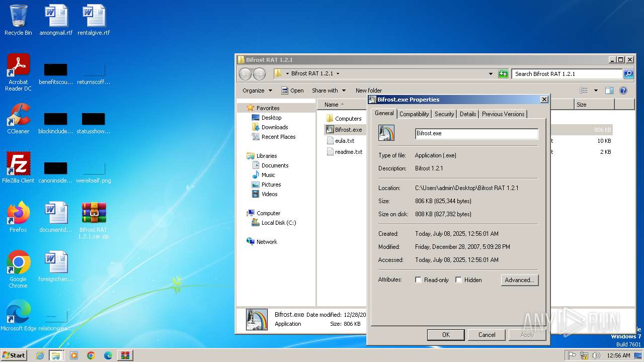Select foreignchan document on desktop
644x362 pixels.
coord(56,266)
